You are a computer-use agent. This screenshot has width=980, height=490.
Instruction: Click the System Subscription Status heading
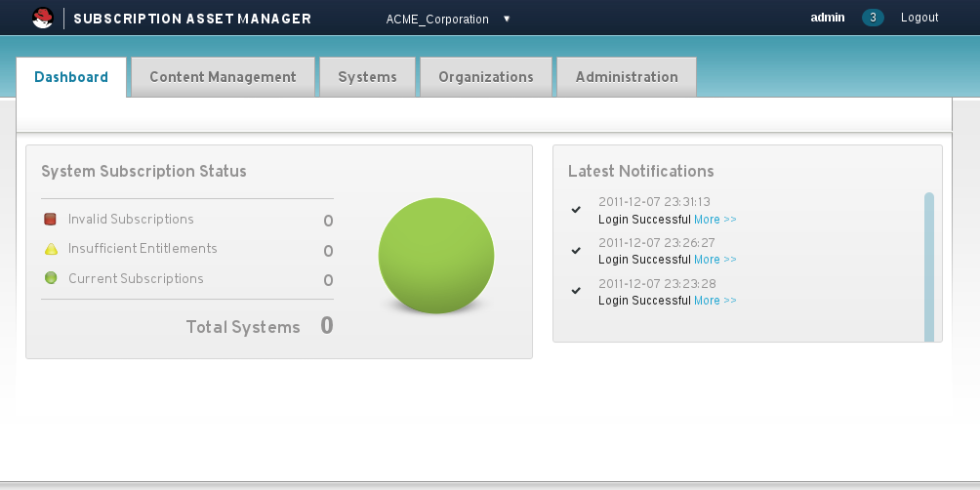(x=143, y=171)
